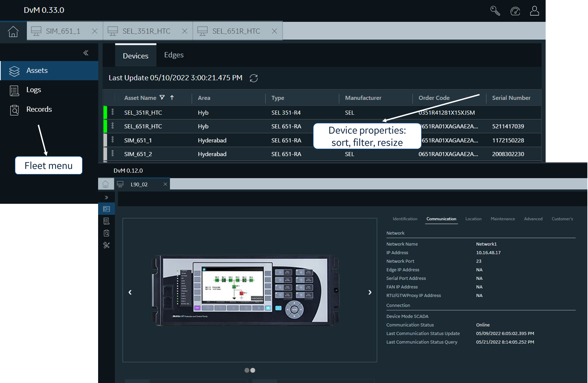Close the SIM_651_1 tab

pyautogui.click(x=95, y=31)
